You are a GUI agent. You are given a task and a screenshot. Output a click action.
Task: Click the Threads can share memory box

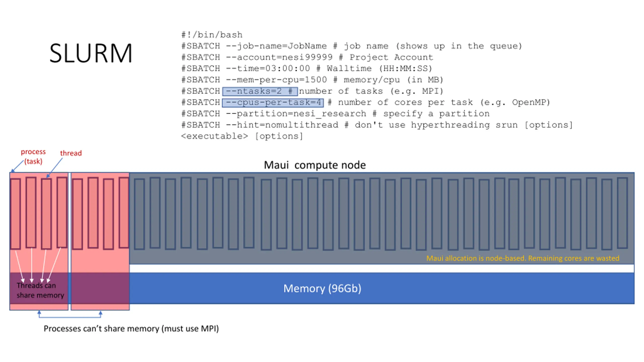coord(39,288)
